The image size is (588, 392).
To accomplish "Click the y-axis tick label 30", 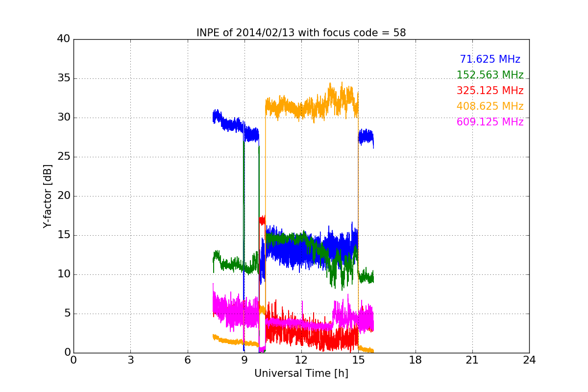I will coord(64,118).
